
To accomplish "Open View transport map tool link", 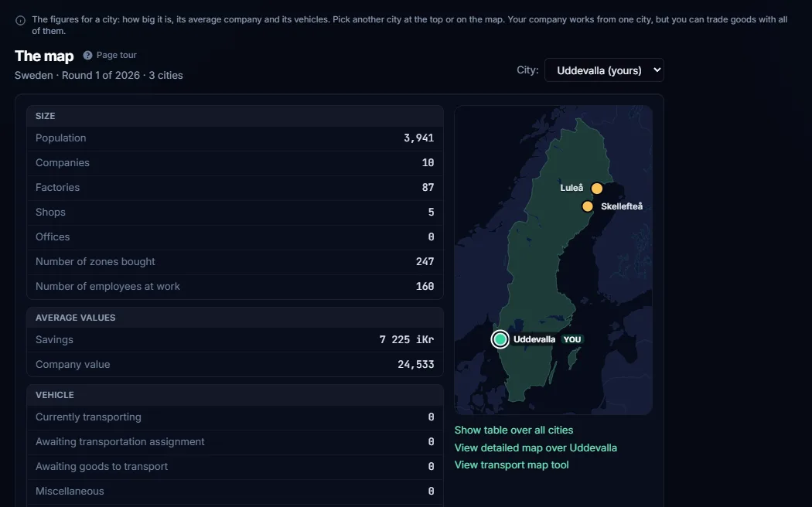I will click(x=511, y=464).
